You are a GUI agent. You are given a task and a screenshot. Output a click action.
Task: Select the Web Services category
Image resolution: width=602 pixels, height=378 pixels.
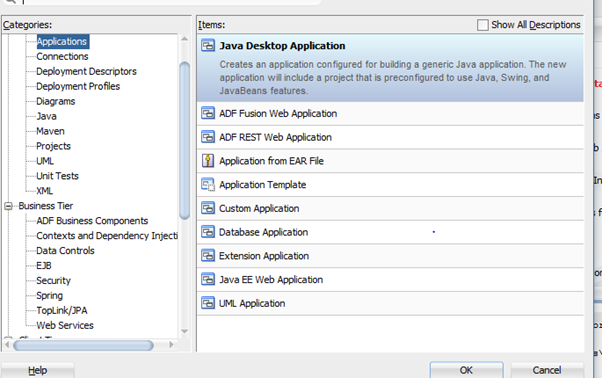tap(65, 325)
